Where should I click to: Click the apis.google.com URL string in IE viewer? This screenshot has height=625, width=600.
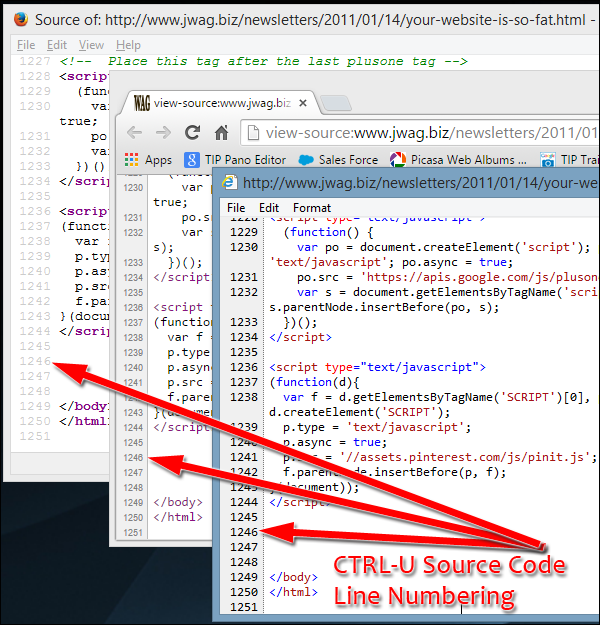(480, 277)
